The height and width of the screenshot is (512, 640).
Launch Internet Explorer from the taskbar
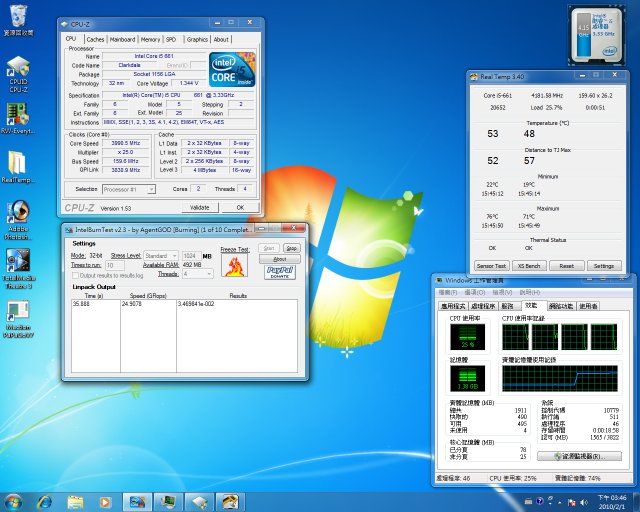coord(44,502)
